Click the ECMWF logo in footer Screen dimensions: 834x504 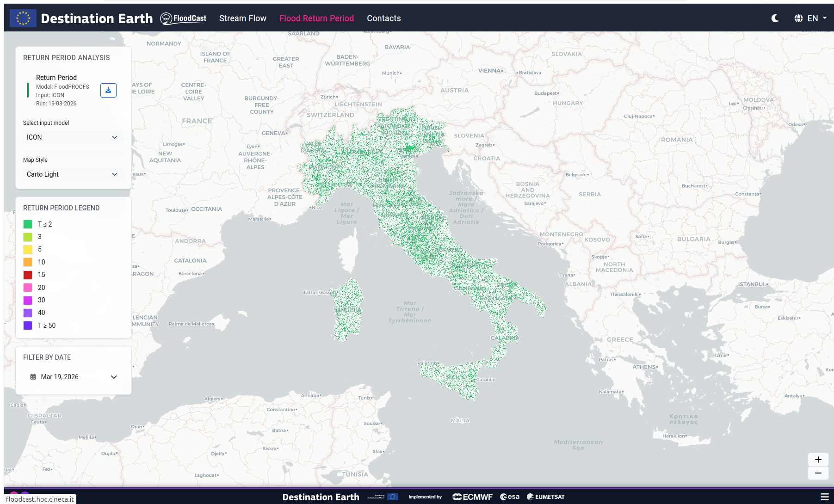(472, 497)
